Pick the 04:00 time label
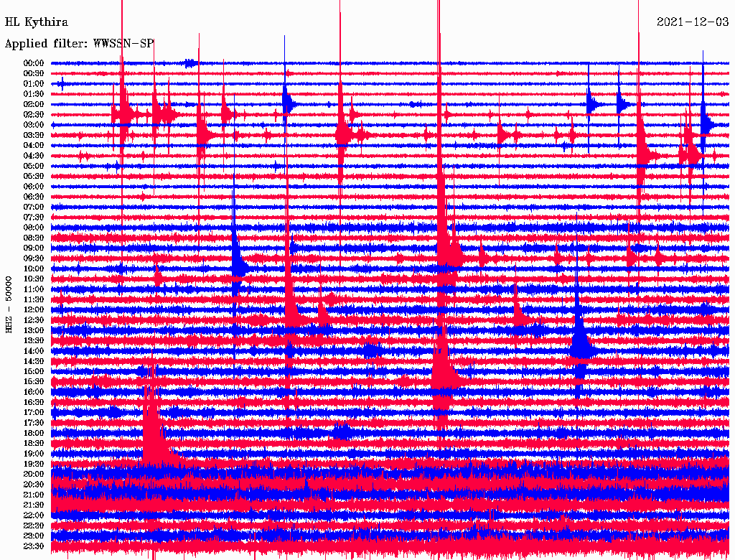Image resolution: width=735 pixels, height=560 pixels. pyautogui.click(x=34, y=146)
